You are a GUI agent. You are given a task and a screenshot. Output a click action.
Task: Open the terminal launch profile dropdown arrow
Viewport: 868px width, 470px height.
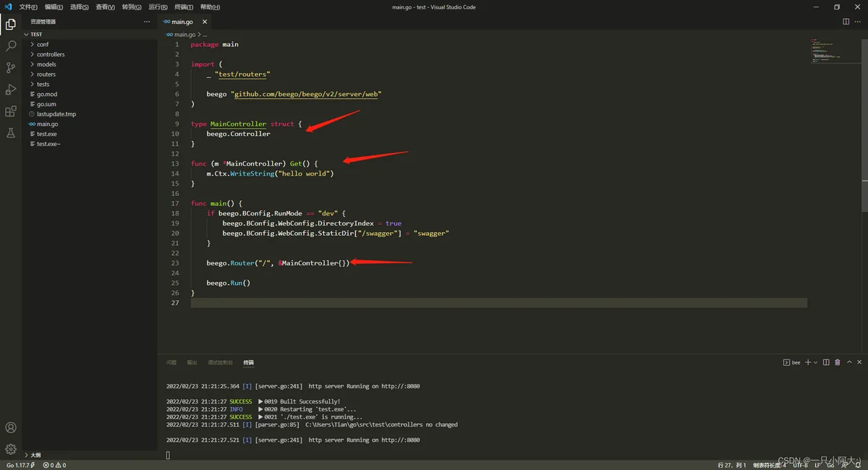click(815, 362)
